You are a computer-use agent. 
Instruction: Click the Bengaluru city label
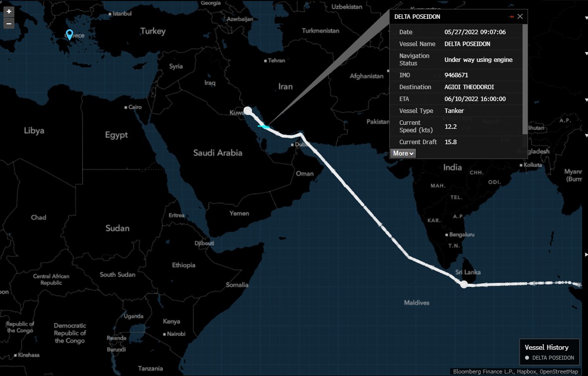[461, 235]
